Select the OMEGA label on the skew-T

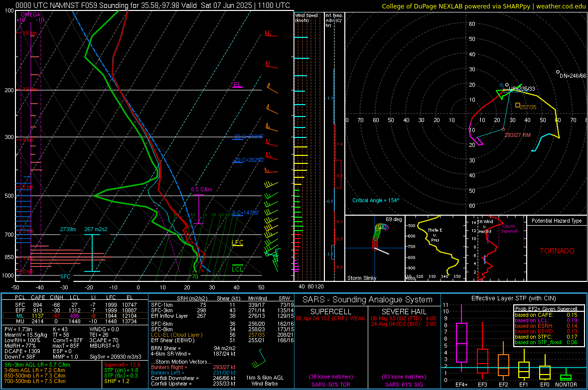(x=31, y=14)
